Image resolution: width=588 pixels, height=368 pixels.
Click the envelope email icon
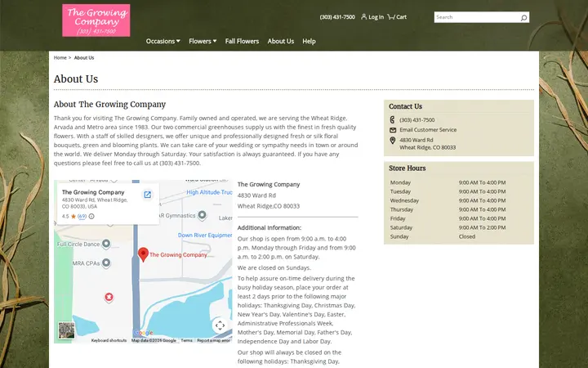pos(393,130)
